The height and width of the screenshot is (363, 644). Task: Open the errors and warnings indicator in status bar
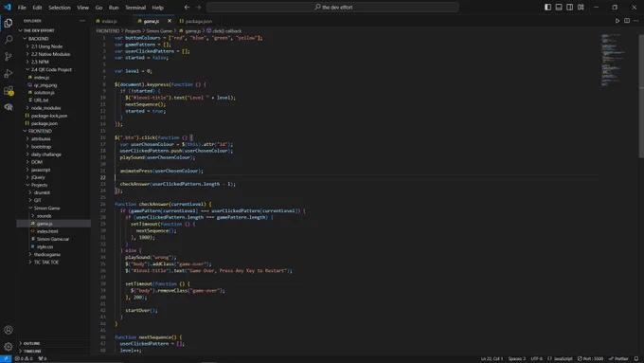pos(24,358)
